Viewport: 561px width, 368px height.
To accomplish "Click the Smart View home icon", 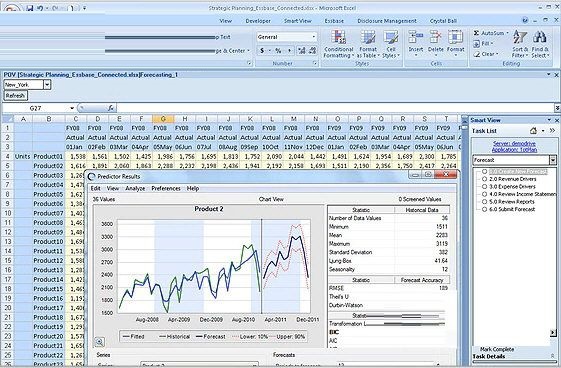I will coord(533,131).
